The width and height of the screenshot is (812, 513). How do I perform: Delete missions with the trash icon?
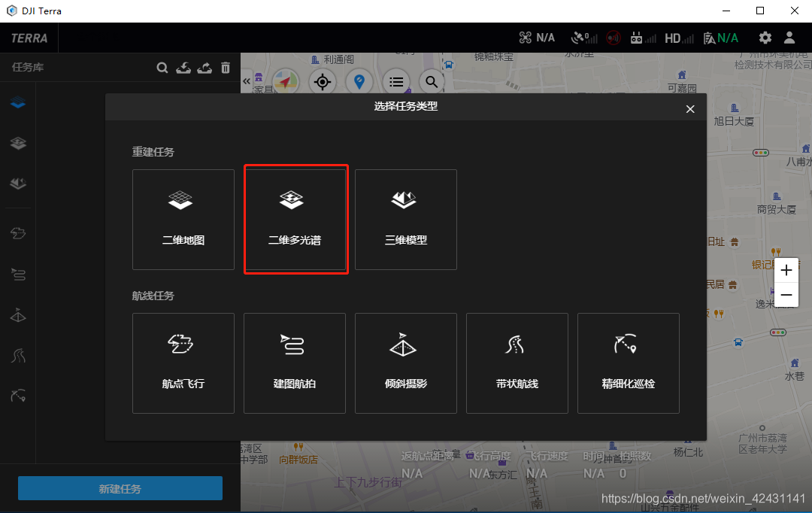(225, 67)
